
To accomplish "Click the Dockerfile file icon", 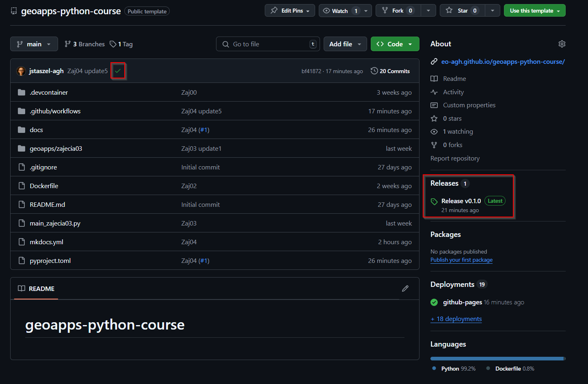I will 22,186.
